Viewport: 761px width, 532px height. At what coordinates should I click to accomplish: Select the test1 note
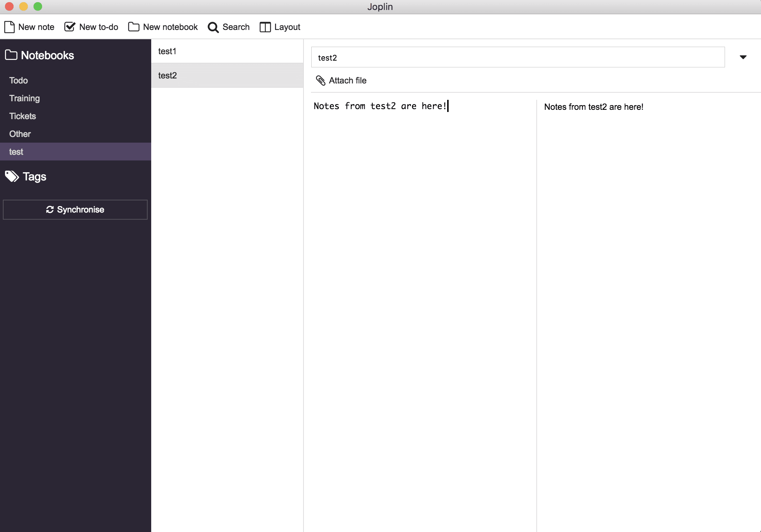(x=227, y=51)
